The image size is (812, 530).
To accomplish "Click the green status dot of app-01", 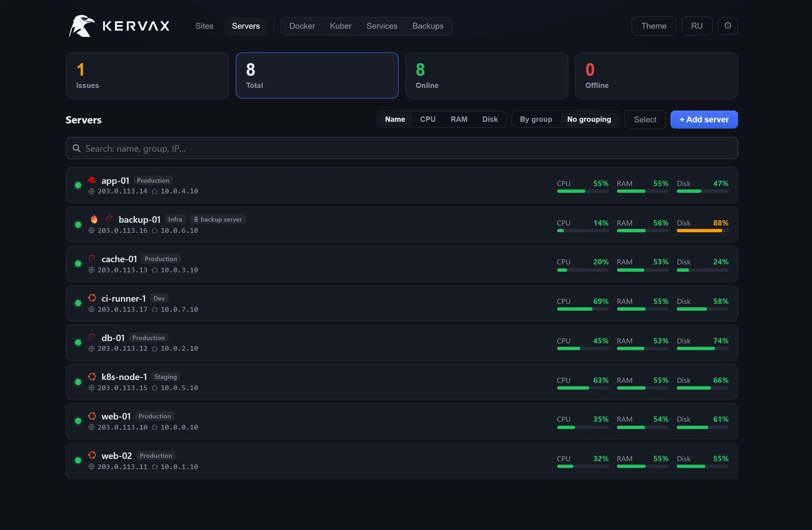I will (78, 185).
